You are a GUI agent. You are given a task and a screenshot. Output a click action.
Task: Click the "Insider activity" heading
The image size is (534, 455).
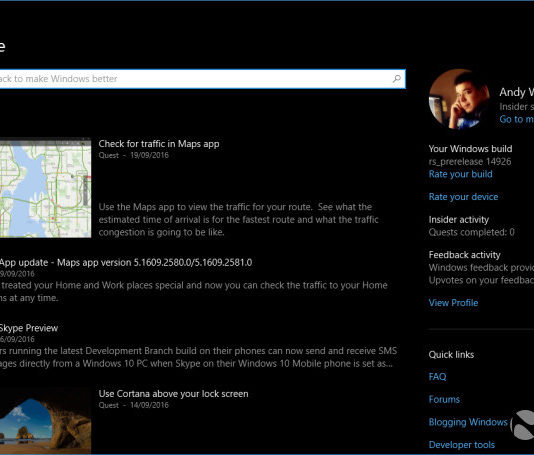(x=458, y=220)
